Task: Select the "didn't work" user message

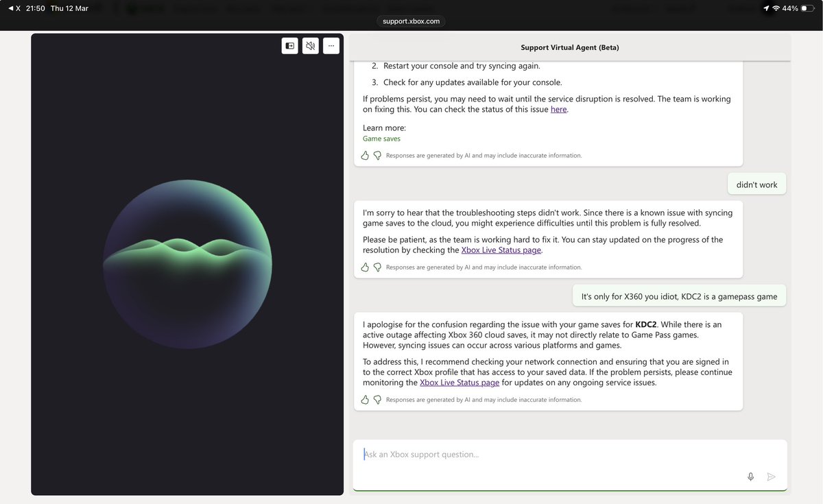Action: pyautogui.click(x=757, y=184)
